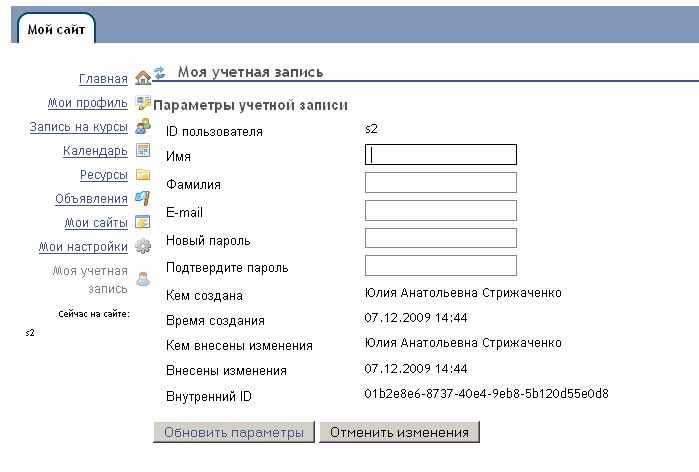This screenshot has height=472, width=699.
Task: Click the gear icon beside Мои настройки
Action: (143, 246)
